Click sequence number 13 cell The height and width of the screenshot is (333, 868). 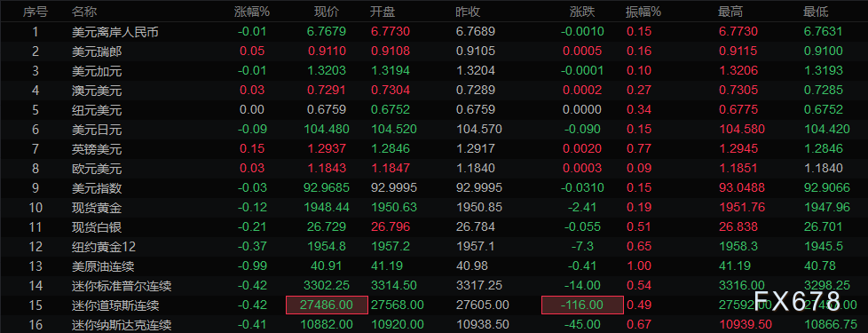coord(36,266)
